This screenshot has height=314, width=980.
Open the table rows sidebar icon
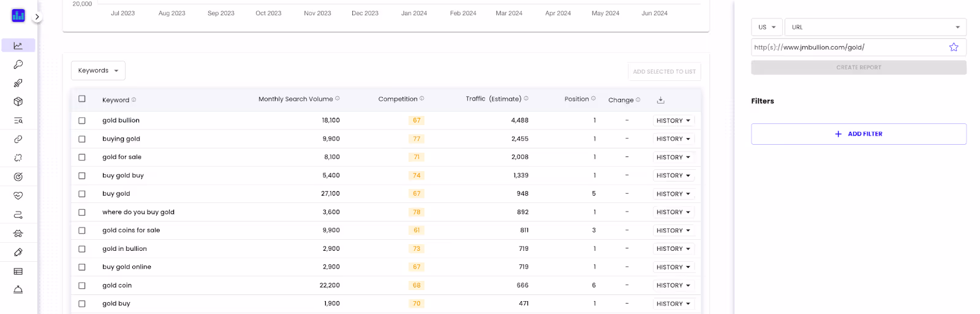[18, 271]
